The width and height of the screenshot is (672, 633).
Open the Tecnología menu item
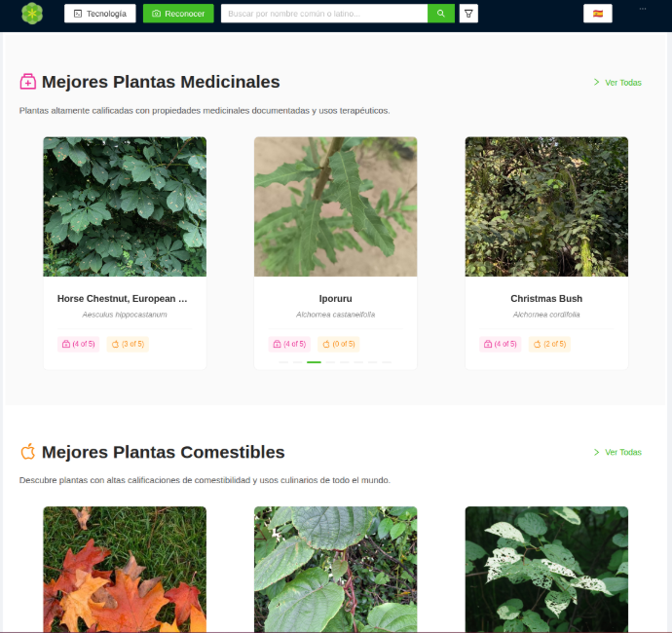(x=100, y=14)
